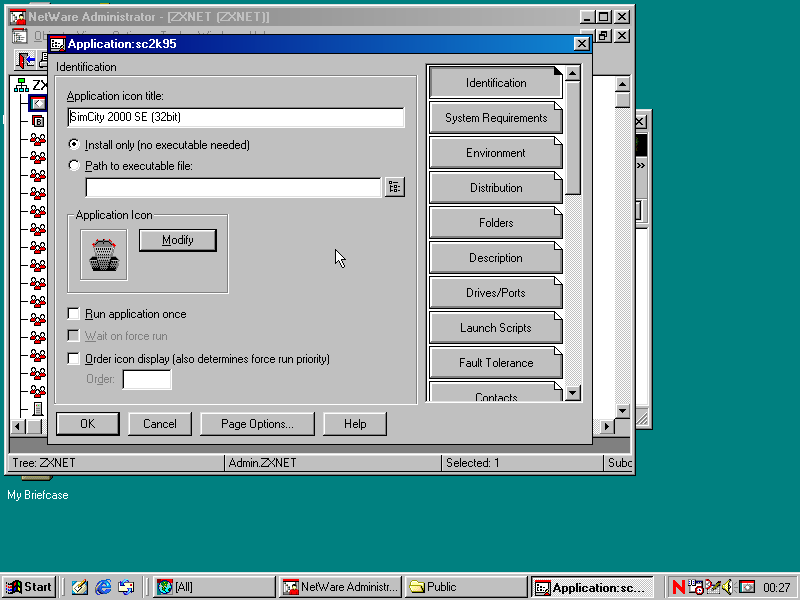
Task: Open the Contacts page
Action: click(495, 392)
